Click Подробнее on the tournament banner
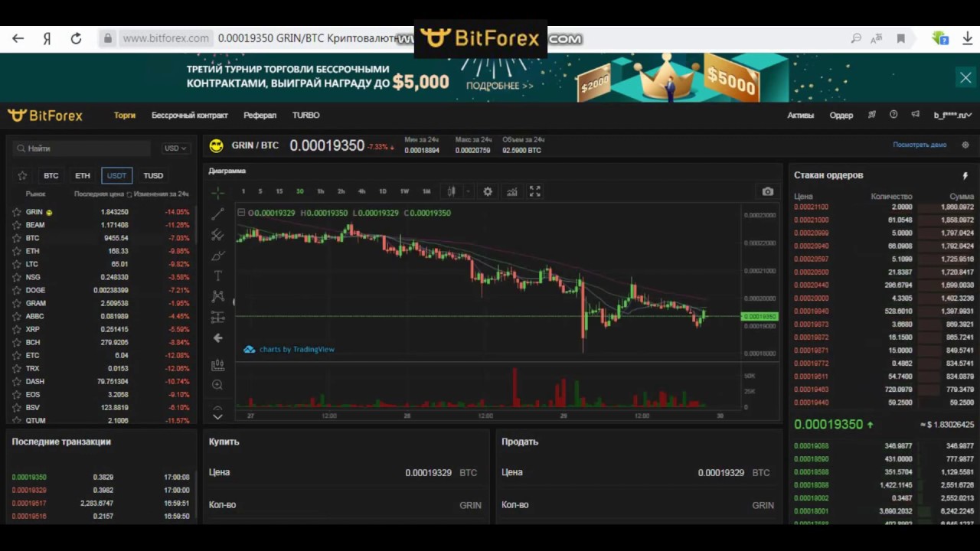The image size is (980, 551). click(x=500, y=86)
